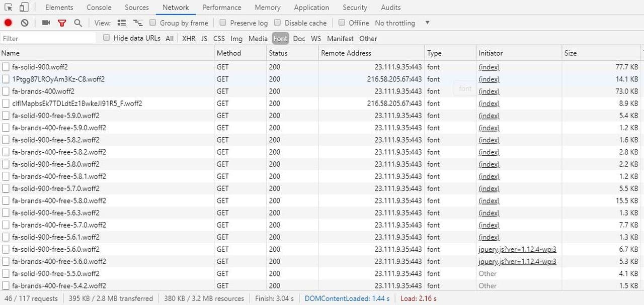The width and height of the screenshot is (644, 305).
Task: Stop recording network log with red button
Action: tap(8, 23)
